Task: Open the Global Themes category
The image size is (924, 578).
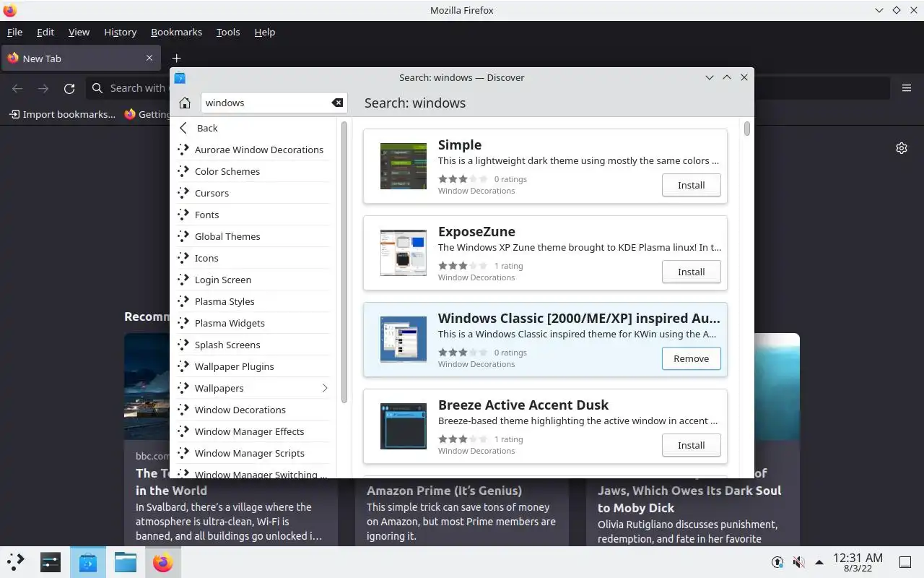Action: 253,236
